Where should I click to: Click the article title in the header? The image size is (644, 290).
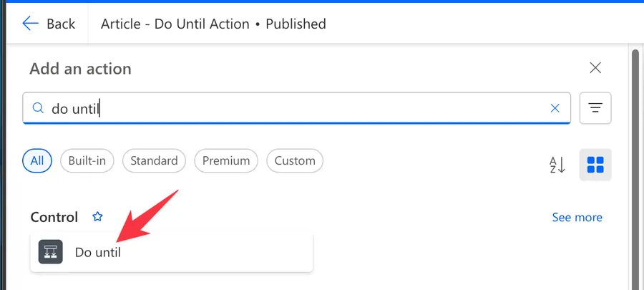click(x=213, y=24)
